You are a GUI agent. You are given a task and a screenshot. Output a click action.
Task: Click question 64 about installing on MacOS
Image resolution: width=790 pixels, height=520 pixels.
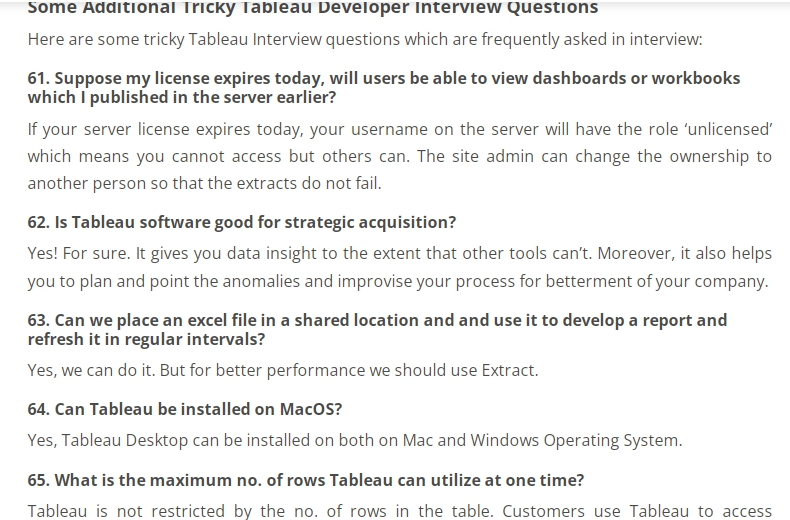click(185, 409)
